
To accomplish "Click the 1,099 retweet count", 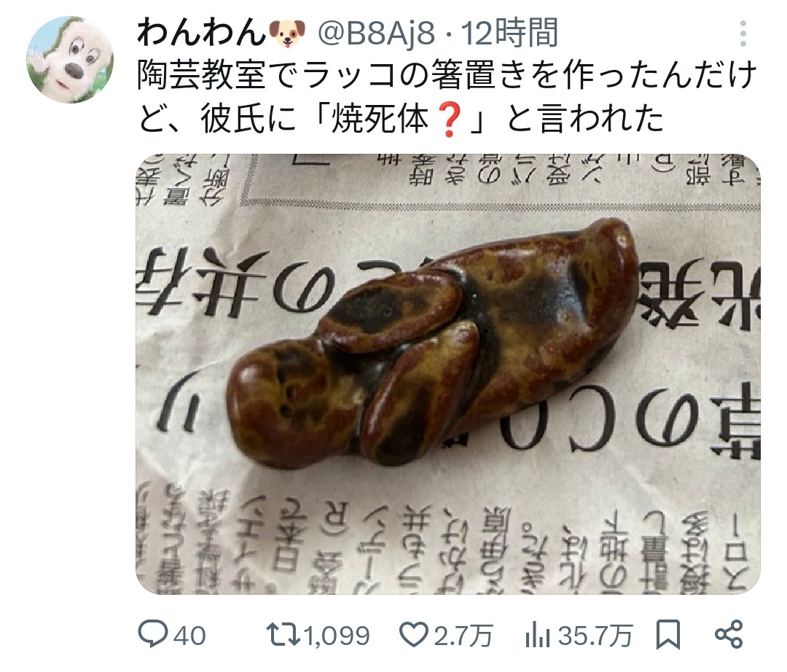I will [337, 636].
